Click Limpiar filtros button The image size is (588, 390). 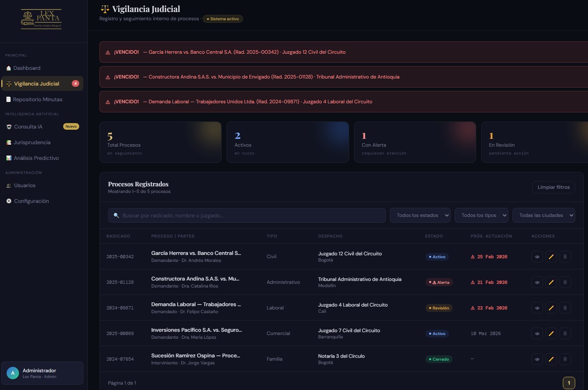pos(553,187)
